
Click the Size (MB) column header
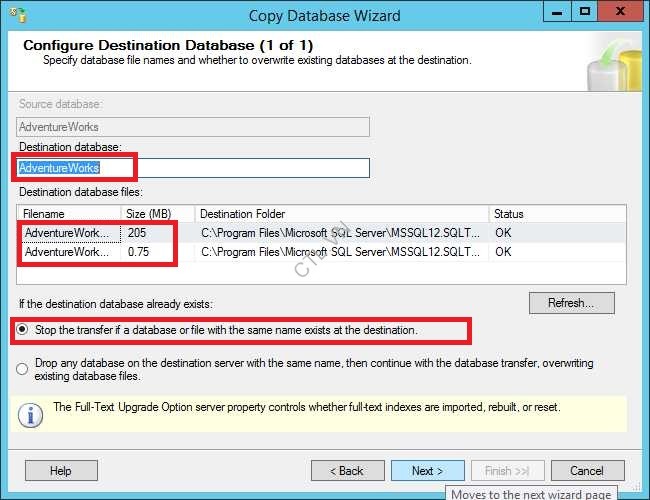click(x=157, y=214)
